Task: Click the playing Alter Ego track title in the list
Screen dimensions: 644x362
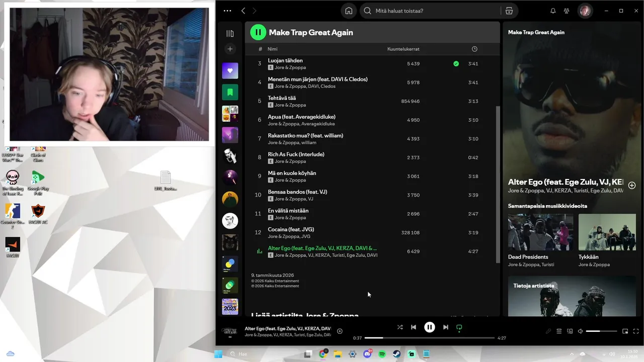Action: pyautogui.click(x=323, y=248)
